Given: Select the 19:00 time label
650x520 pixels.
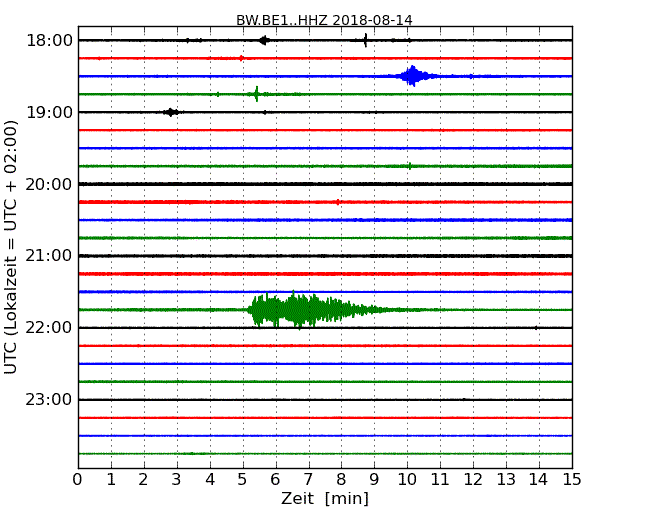Looking at the screenshot, I should [x=49, y=112].
